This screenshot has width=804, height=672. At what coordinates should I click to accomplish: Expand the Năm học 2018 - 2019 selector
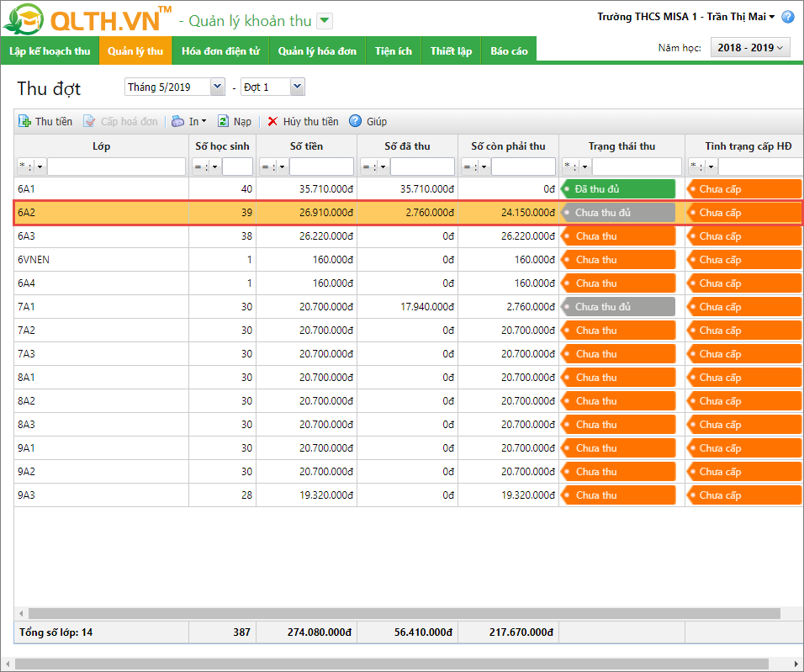[x=750, y=48]
